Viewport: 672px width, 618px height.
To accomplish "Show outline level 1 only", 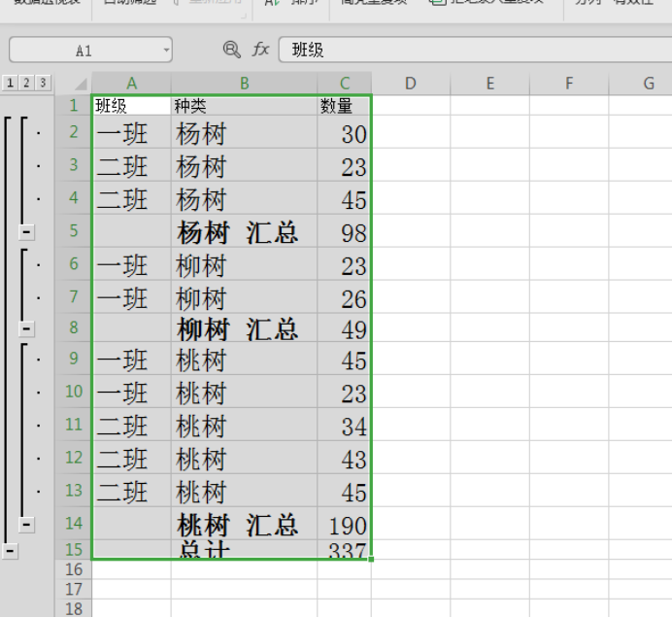I will [x=10, y=83].
